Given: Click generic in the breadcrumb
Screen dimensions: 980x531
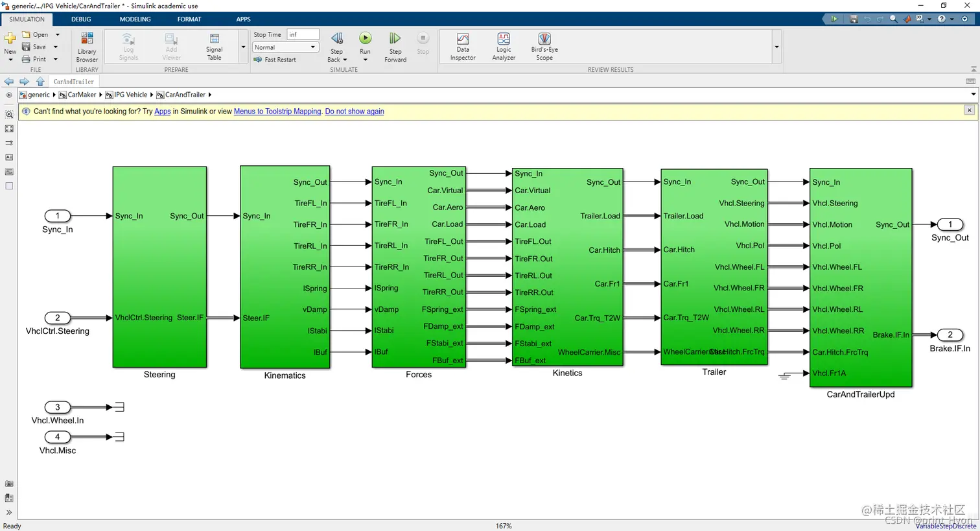Looking at the screenshot, I should tap(39, 95).
